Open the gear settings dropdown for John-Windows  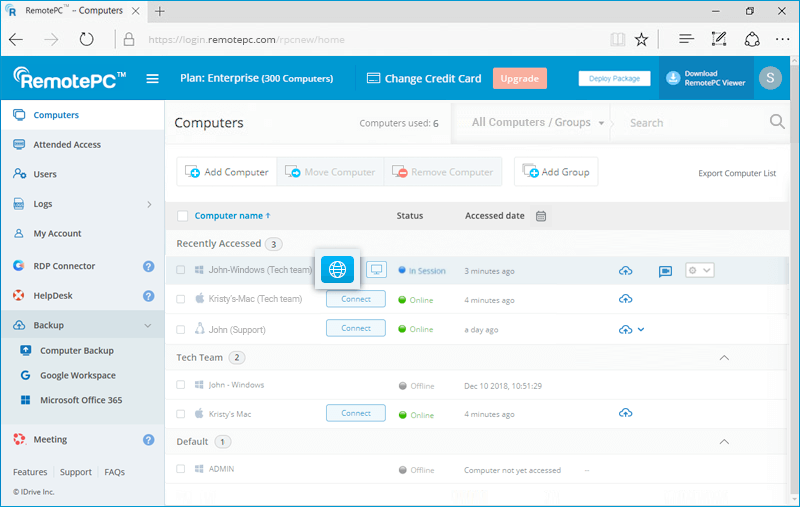[699, 270]
